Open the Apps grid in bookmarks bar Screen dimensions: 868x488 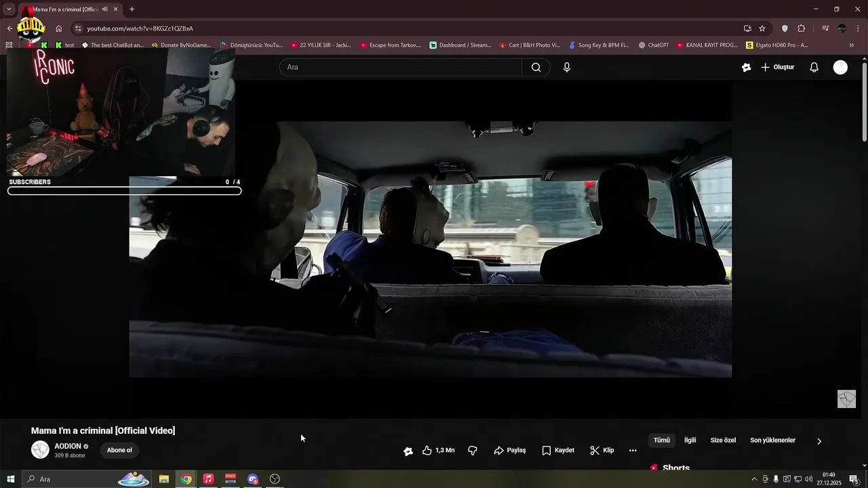coord(9,45)
